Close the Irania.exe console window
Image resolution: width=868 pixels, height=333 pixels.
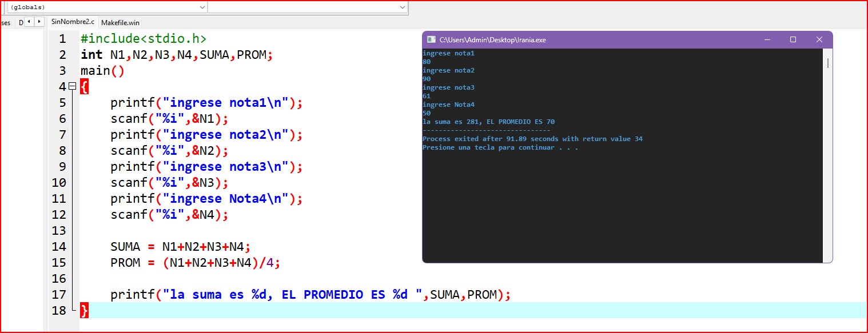[819, 40]
